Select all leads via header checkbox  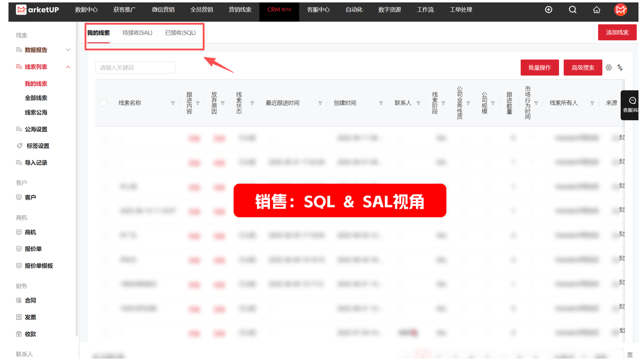click(103, 102)
